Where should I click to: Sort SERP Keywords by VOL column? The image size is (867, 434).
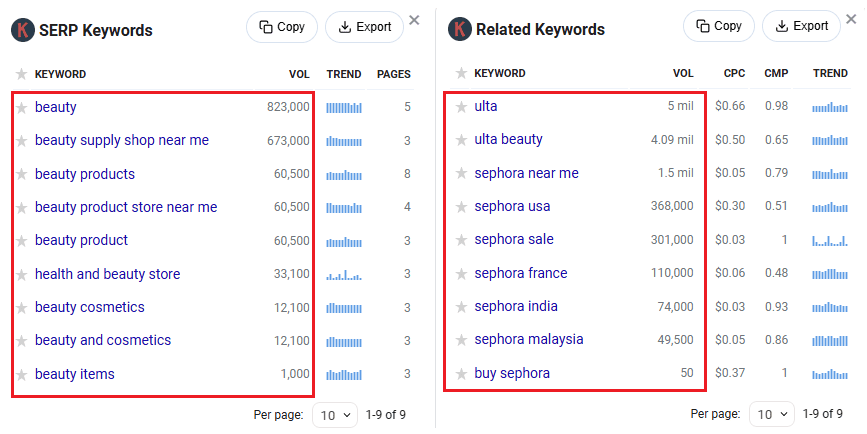[x=299, y=74]
